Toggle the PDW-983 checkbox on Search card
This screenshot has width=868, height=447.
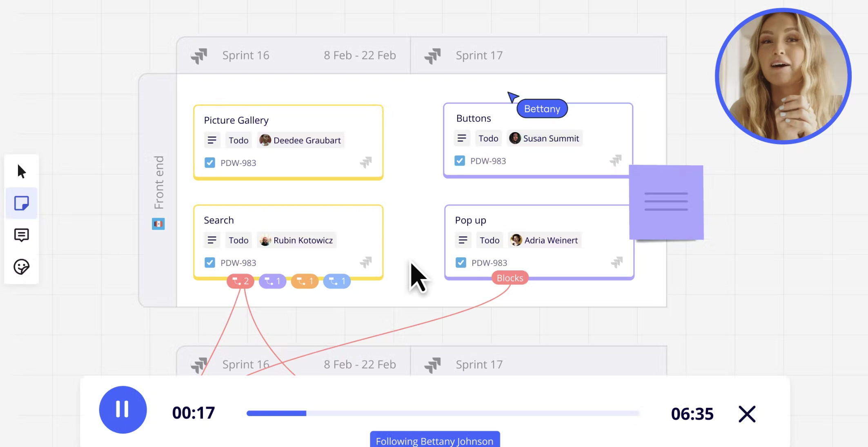click(x=210, y=263)
